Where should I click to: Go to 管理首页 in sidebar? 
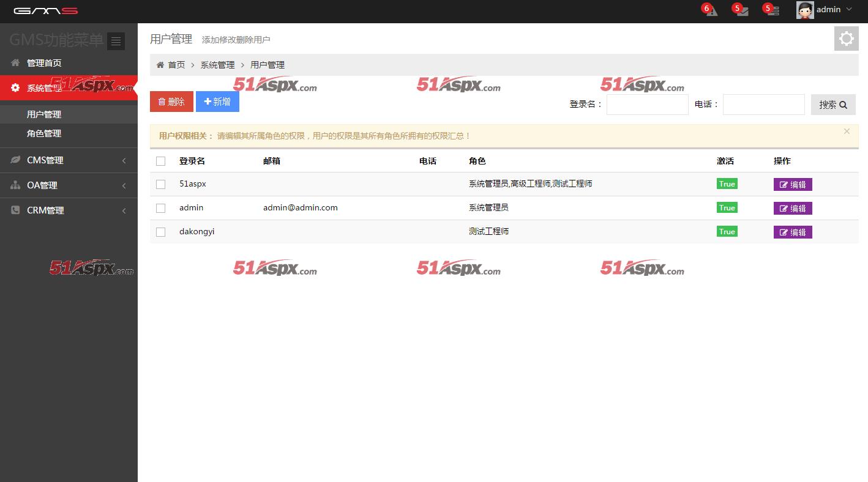click(x=44, y=63)
